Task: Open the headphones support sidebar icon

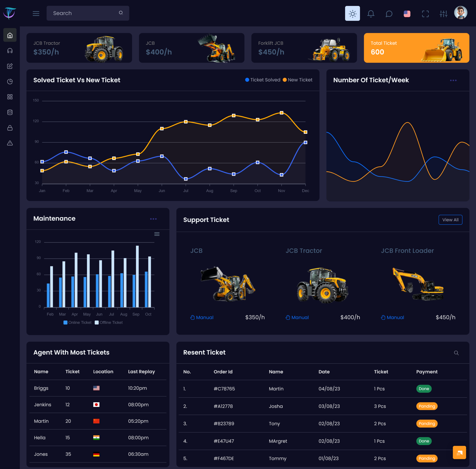Action: [x=10, y=51]
